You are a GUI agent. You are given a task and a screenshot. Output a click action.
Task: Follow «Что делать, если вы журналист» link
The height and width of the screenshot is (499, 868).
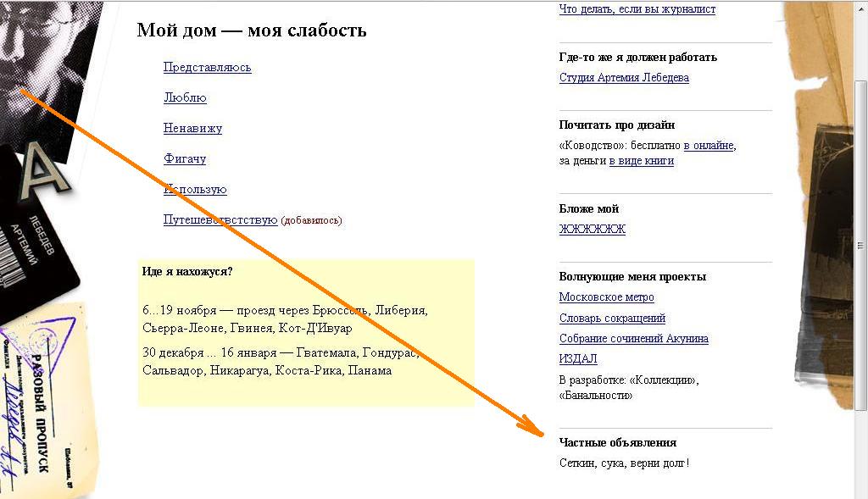pos(637,8)
